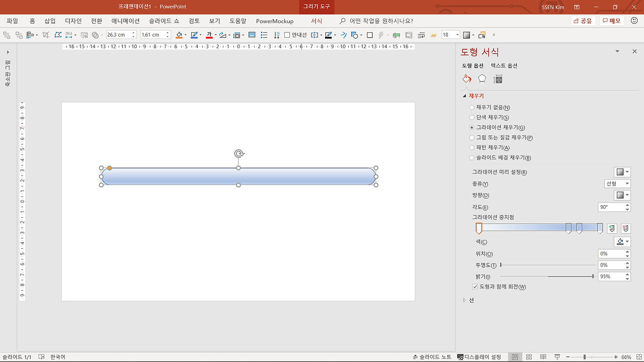Click the 도형 옵션 tab label
Viewport: 644px width, 362px height.
(472, 65)
